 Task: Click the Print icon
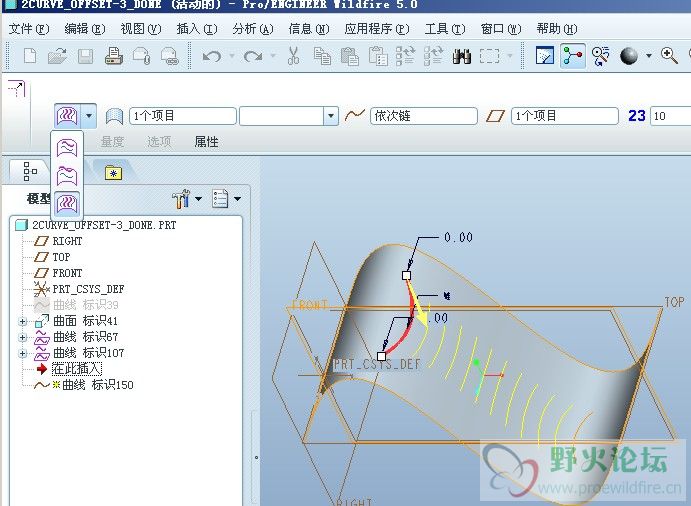pos(114,56)
